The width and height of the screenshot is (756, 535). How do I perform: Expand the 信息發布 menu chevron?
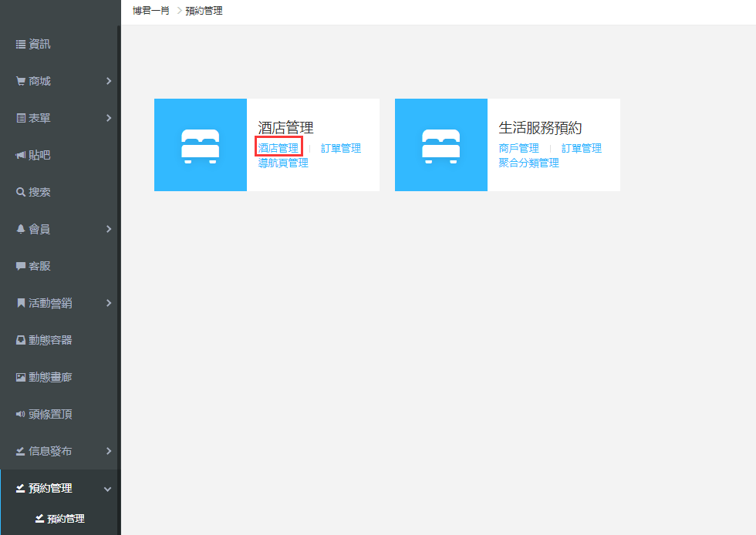tap(109, 451)
